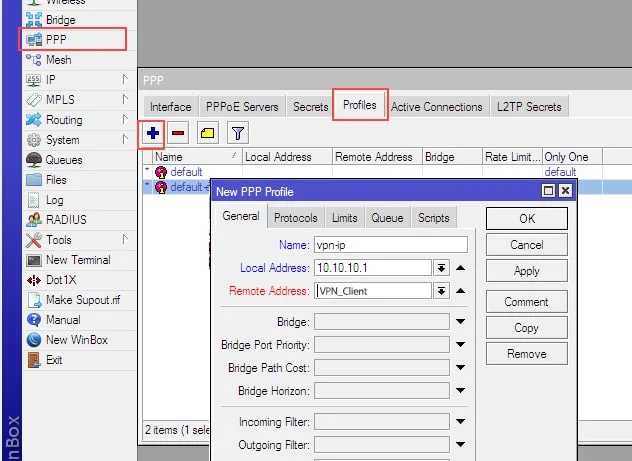Click the yellow Comment toolbar icon
632x461 pixels.
pos(207,133)
